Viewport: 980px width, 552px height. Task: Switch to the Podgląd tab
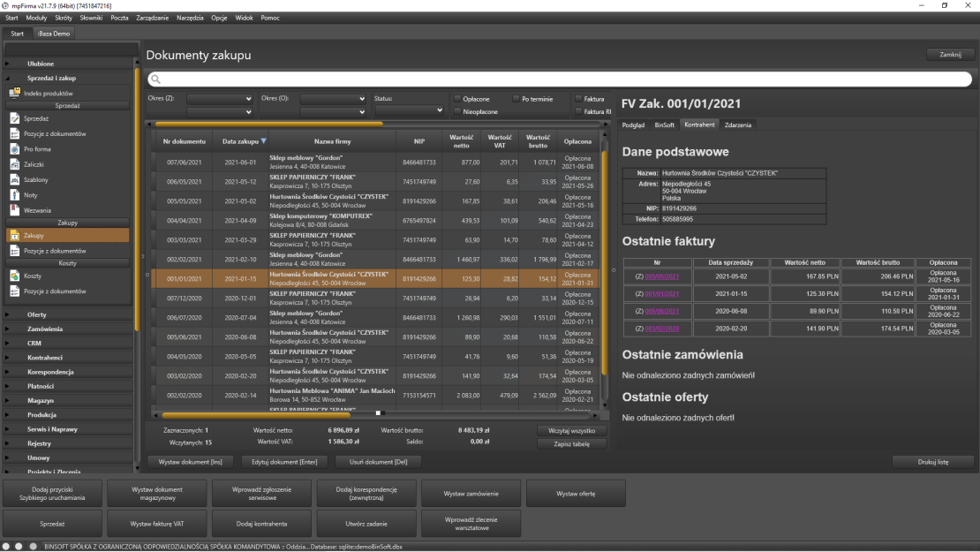(633, 125)
